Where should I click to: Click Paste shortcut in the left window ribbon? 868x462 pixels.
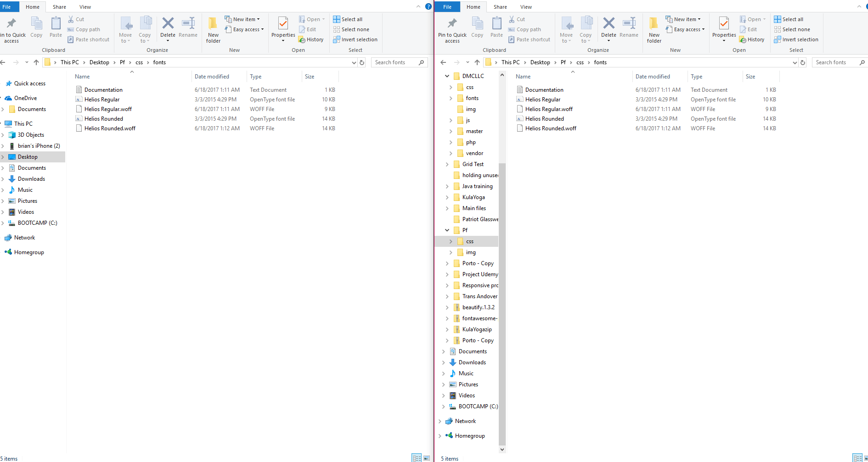click(x=88, y=39)
